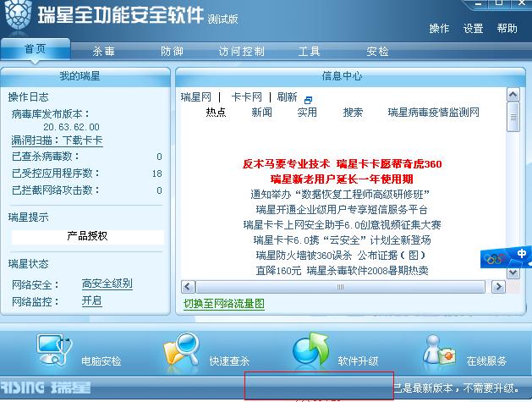The width and height of the screenshot is (532, 402).
Task: Click virus database version 20.63.62.00
Action: point(71,127)
